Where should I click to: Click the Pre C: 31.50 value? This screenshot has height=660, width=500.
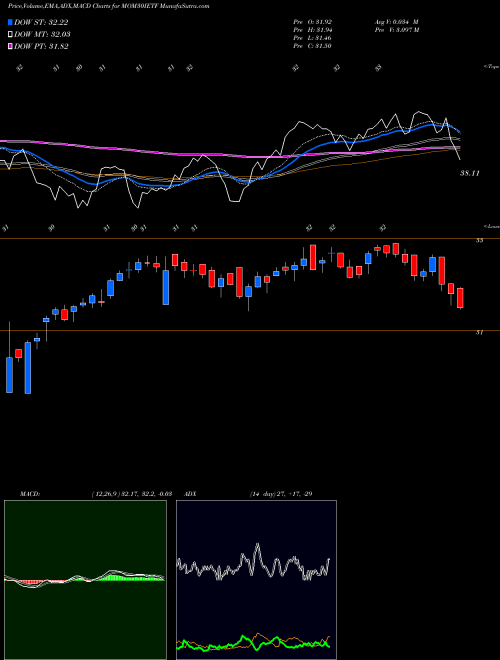click(313, 46)
